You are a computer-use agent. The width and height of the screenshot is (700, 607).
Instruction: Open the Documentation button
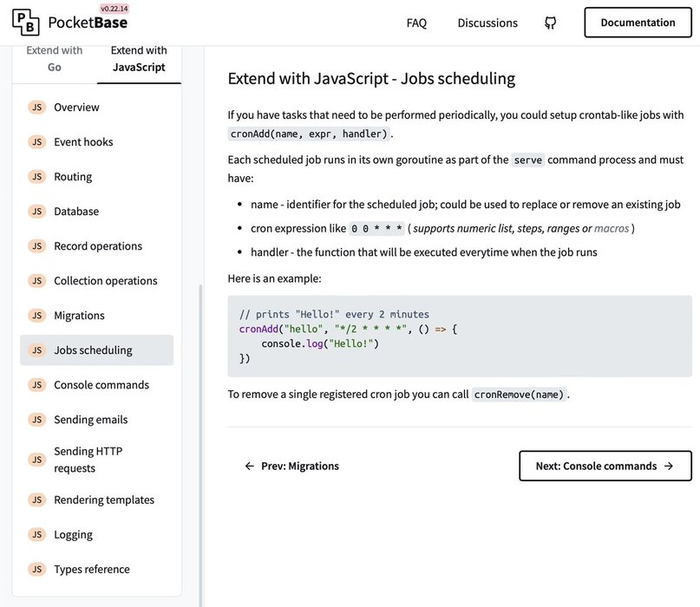638,23
